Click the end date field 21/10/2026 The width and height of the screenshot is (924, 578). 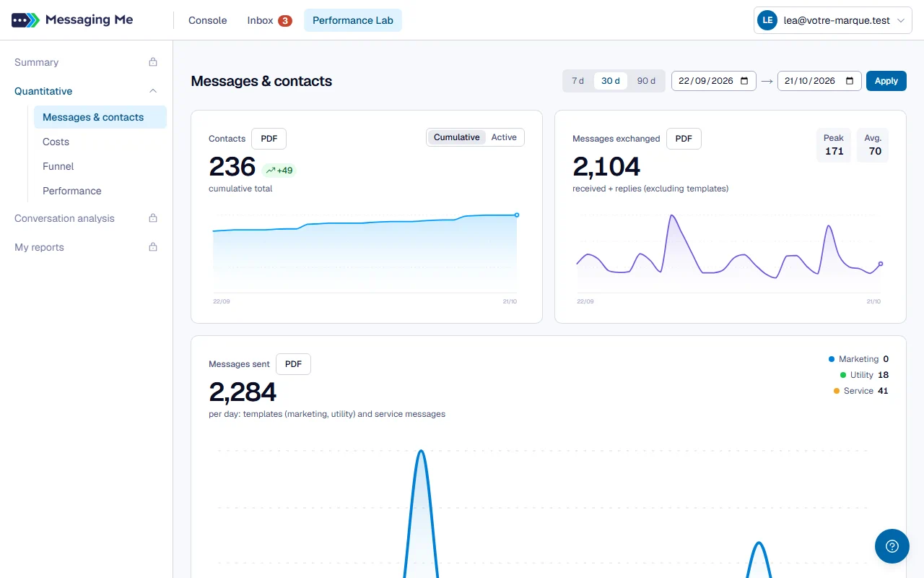(x=819, y=81)
